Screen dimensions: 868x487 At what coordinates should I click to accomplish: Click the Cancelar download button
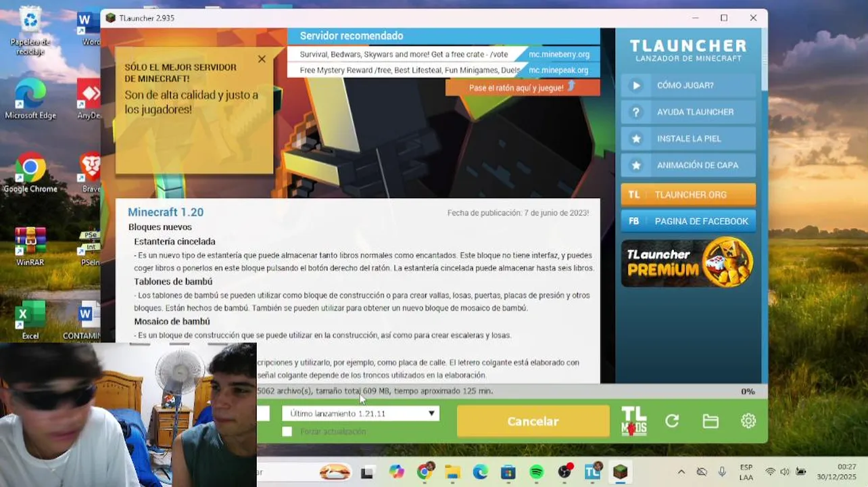point(533,421)
